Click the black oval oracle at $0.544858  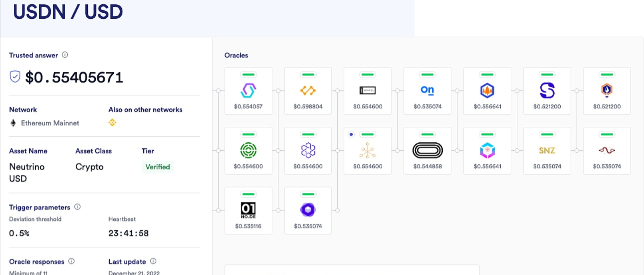click(x=427, y=151)
